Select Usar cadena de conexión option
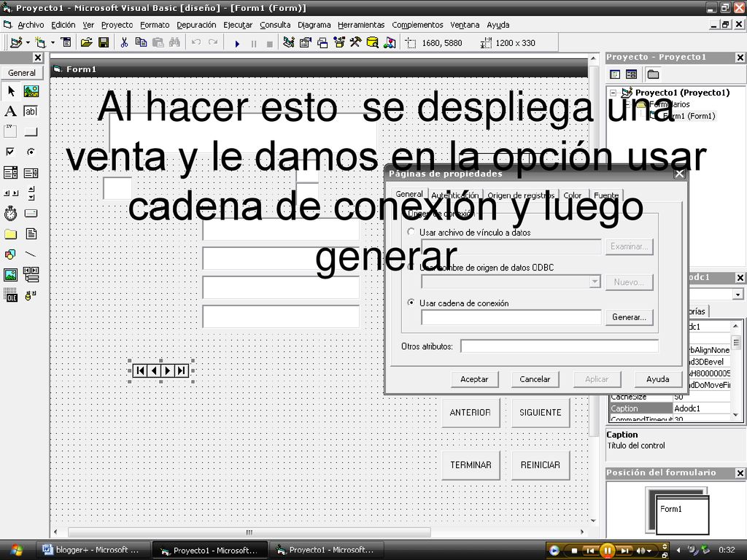Image resolution: width=747 pixels, height=560 pixels. pos(411,303)
